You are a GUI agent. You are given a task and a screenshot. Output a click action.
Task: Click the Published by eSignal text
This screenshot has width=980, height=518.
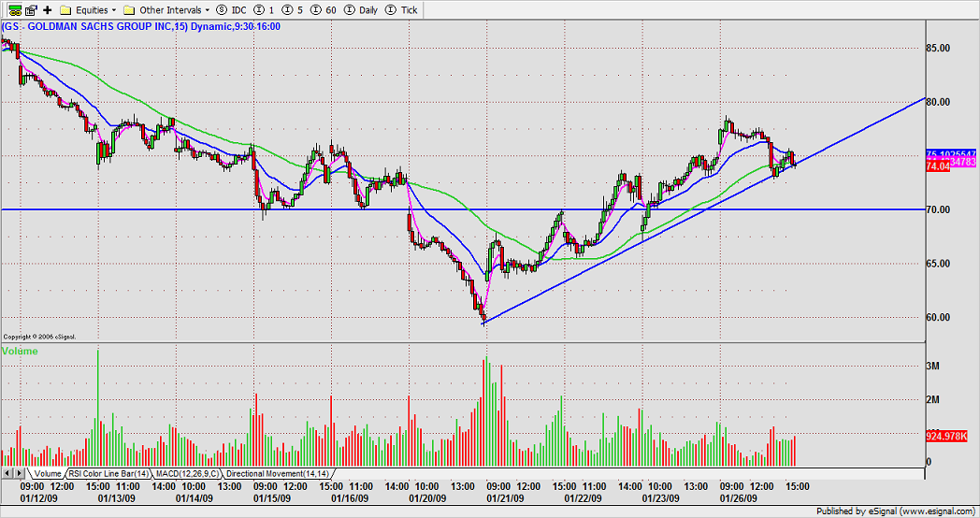(x=896, y=511)
